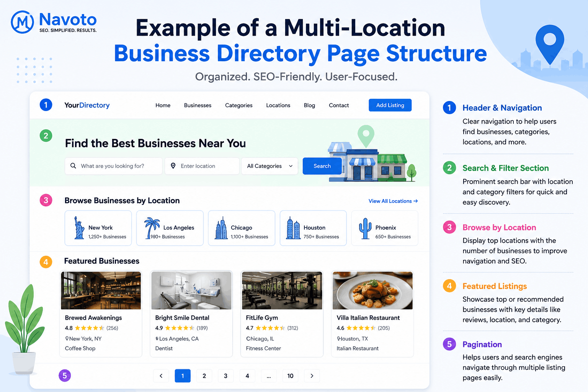
Task: Open the Phoenix 650+ Businesses card
Action: pyautogui.click(x=385, y=228)
